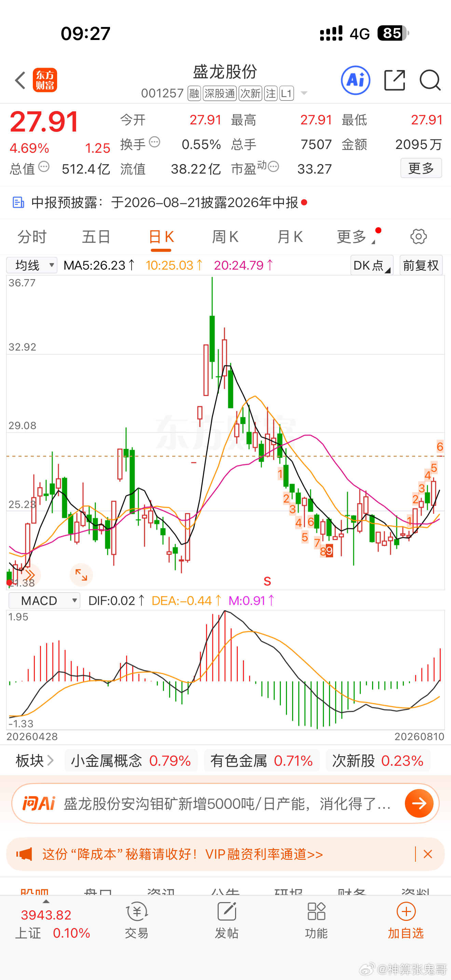Tap the double-arrow icon on chart
451x980 pixels.
coord(29,575)
